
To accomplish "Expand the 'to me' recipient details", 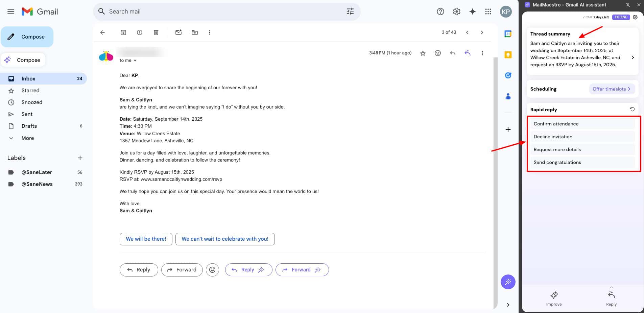I will click(x=135, y=61).
